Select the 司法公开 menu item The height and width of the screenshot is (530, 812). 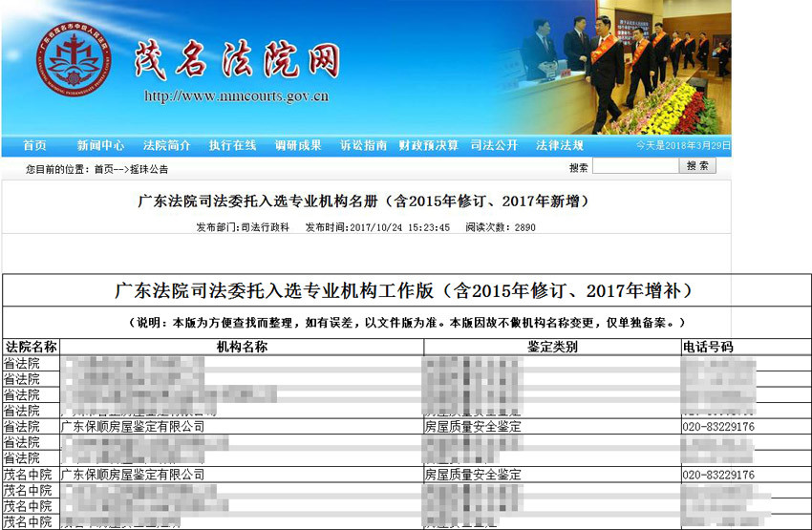pyautogui.click(x=494, y=145)
